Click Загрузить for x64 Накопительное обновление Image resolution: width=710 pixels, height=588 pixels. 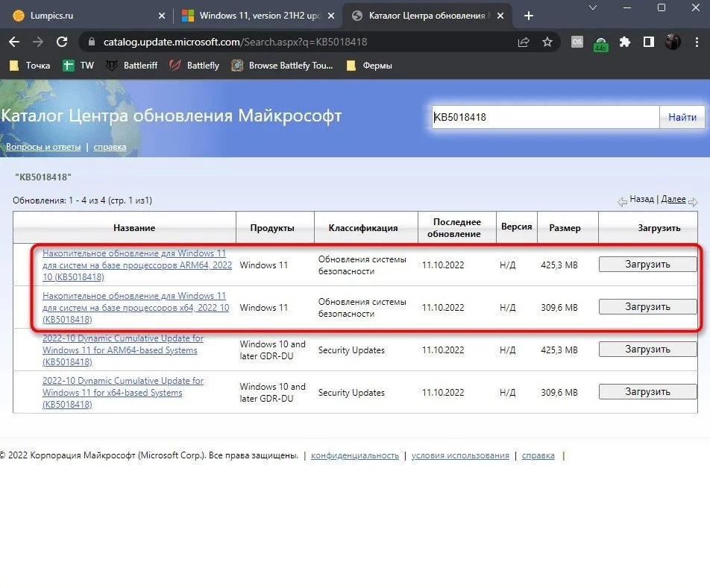pos(647,306)
